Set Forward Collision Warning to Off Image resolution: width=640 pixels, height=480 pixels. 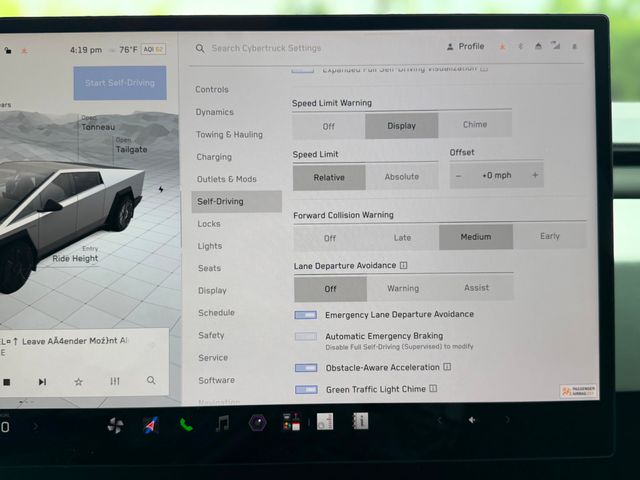[x=330, y=238]
